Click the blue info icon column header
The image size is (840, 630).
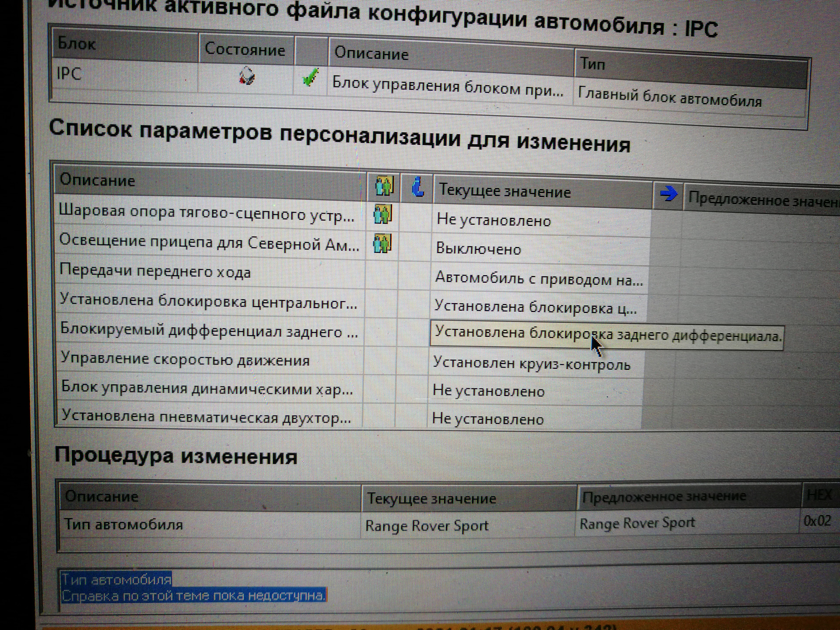point(418,187)
